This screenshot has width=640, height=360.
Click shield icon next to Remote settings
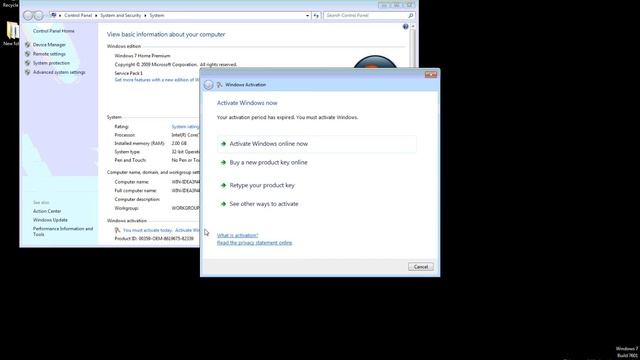pyautogui.click(x=27, y=54)
